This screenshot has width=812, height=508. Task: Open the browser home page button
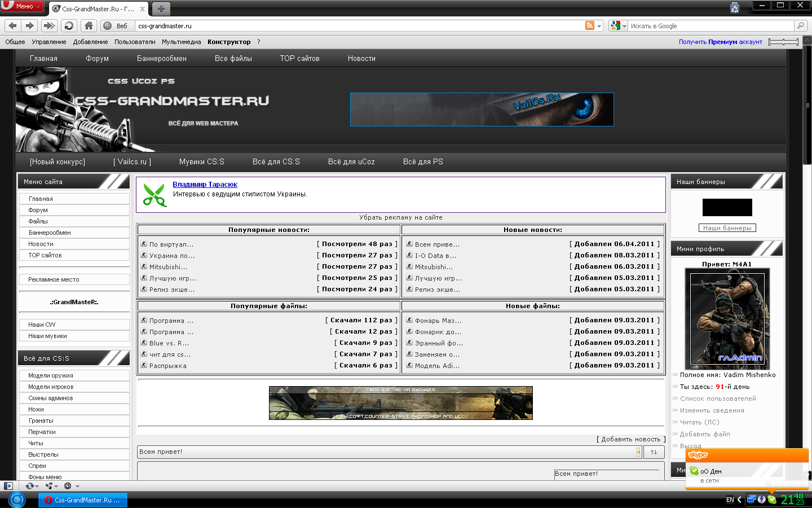[x=88, y=25]
